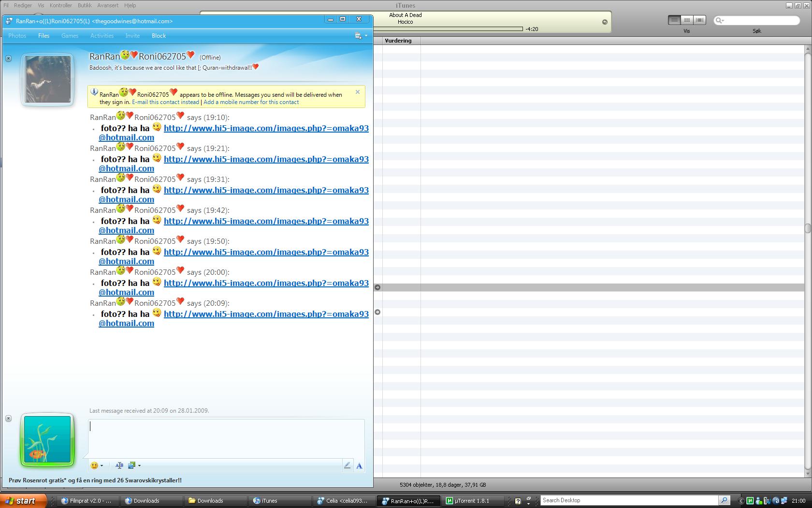The height and width of the screenshot is (508, 812).
Task: Open iTunes search magnifier dropdown
Action: 720,20
